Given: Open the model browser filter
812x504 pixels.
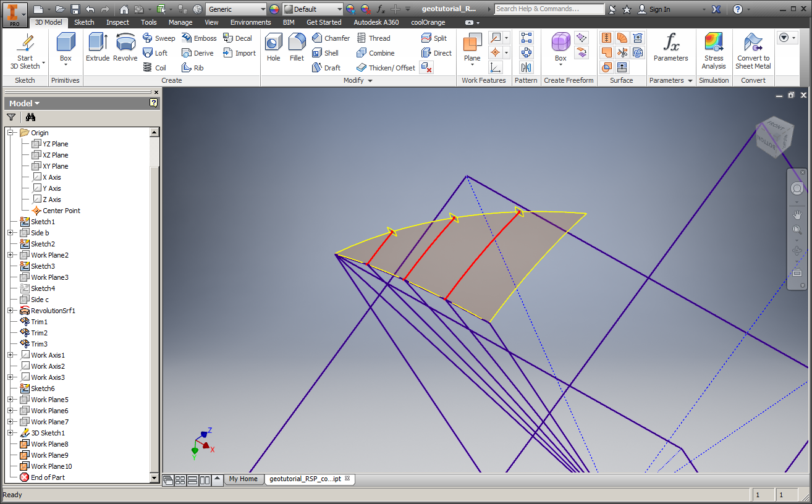Looking at the screenshot, I should 11,117.
